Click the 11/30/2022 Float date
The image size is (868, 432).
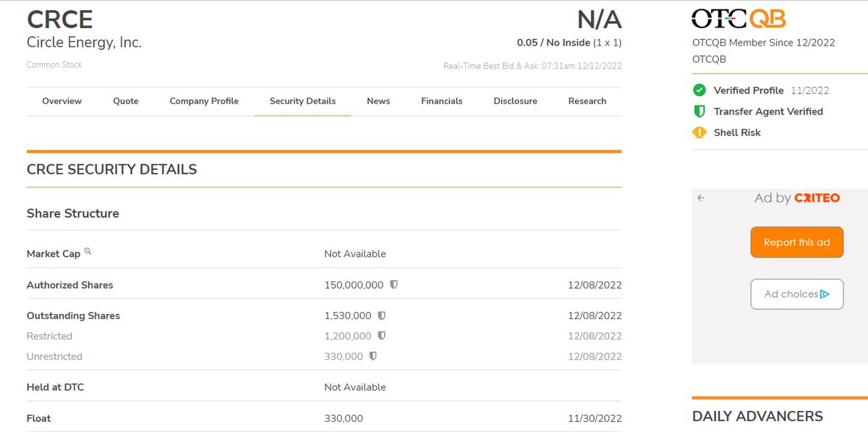pyautogui.click(x=595, y=418)
